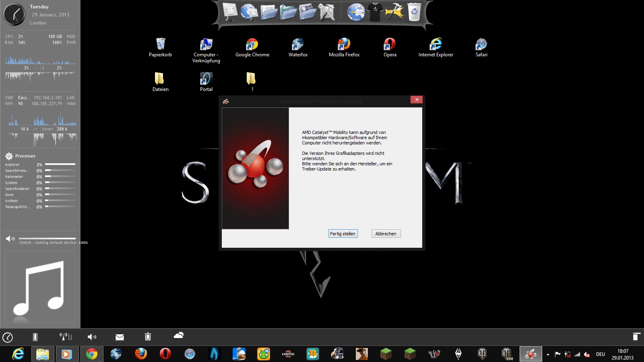Open Internet Explorer from the taskbar

tap(18, 354)
